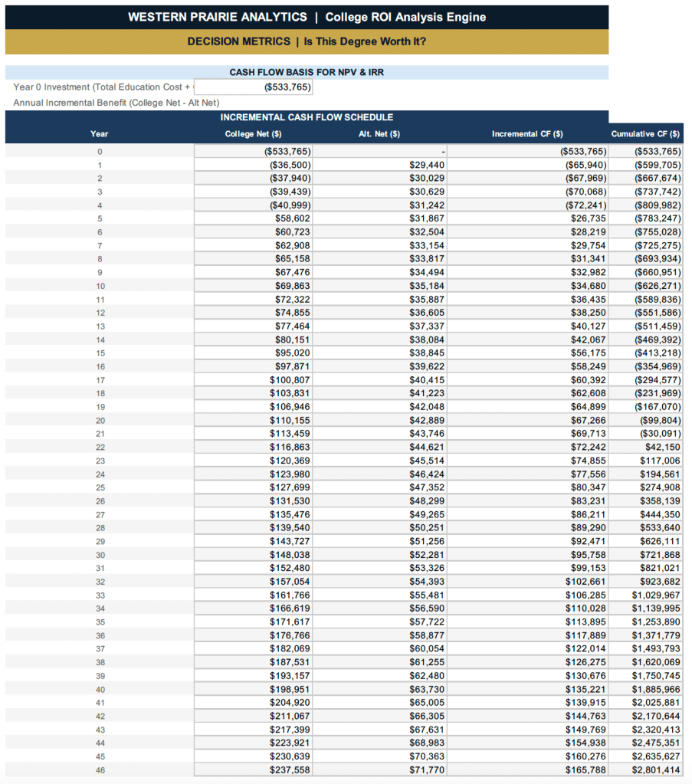This screenshot has width=692, height=784.
Task: Click the Year 1 Alt. Net cell $29,440
Action: [379, 166]
